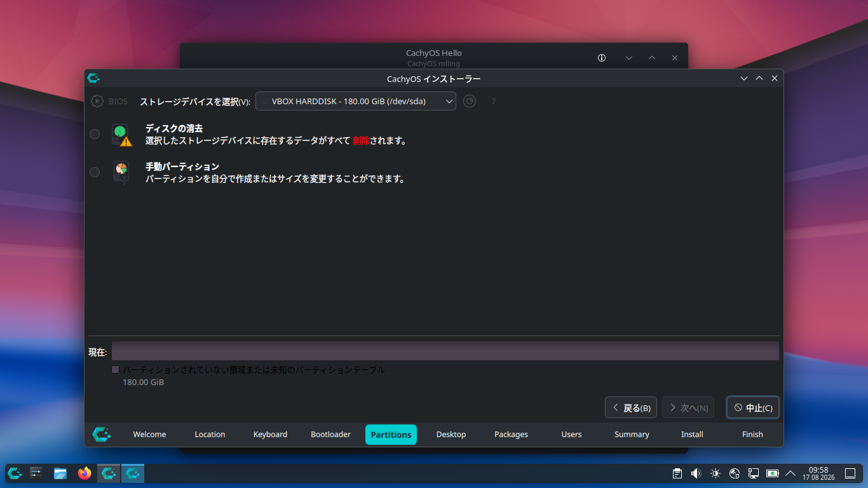Viewport: 868px width, 488px height.
Task: Click the pie-chart disk icon for 手動パーティション
Action: point(121,172)
